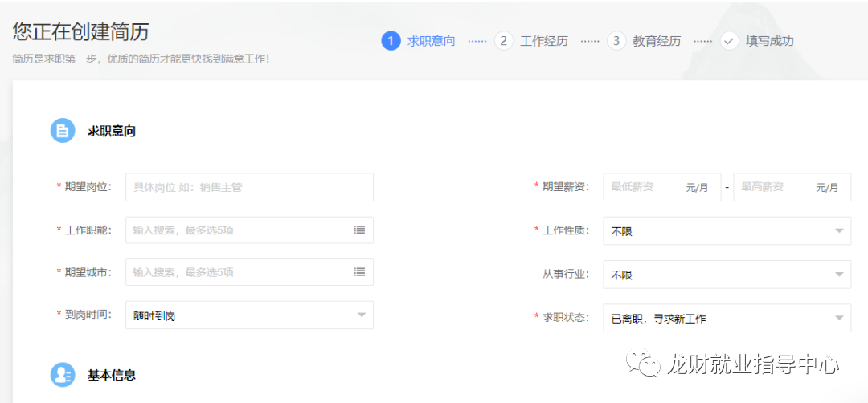Click the 基本信息 person section icon
The image size is (868, 403).
(63, 375)
